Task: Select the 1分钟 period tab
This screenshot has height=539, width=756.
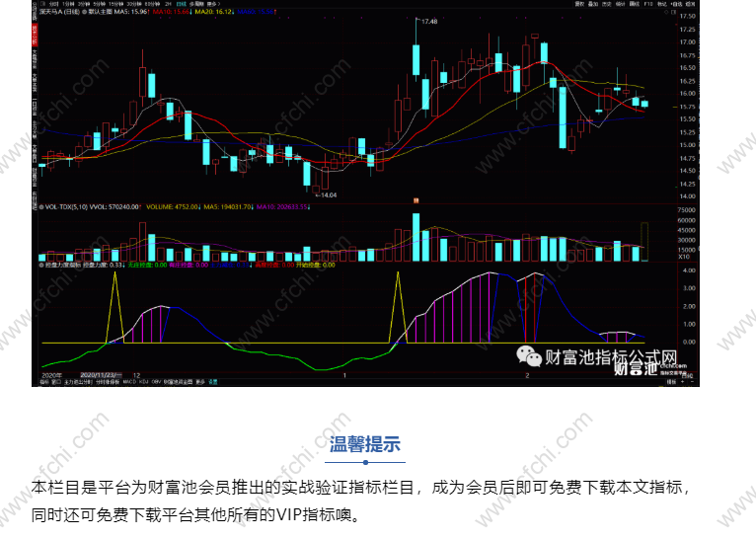Action: click(x=68, y=4)
